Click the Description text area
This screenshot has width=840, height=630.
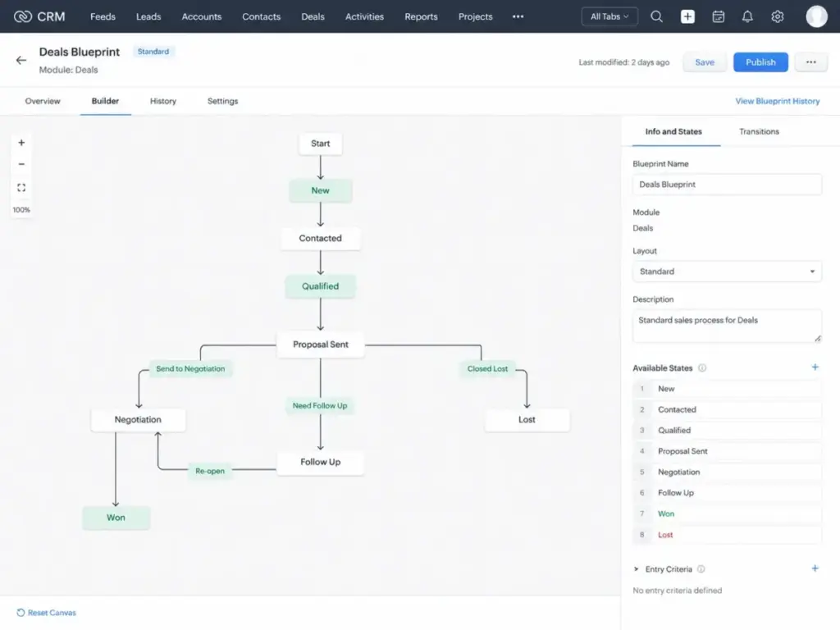727,325
